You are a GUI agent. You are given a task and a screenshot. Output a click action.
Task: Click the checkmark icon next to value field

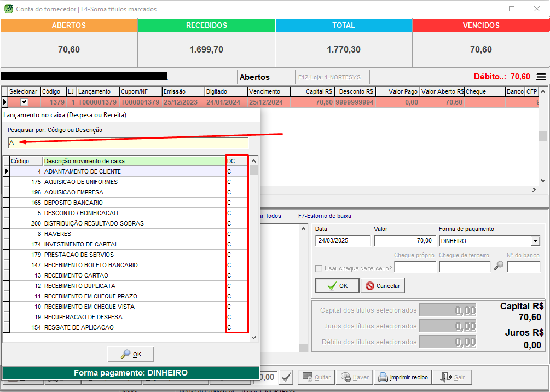click(286, 377)
